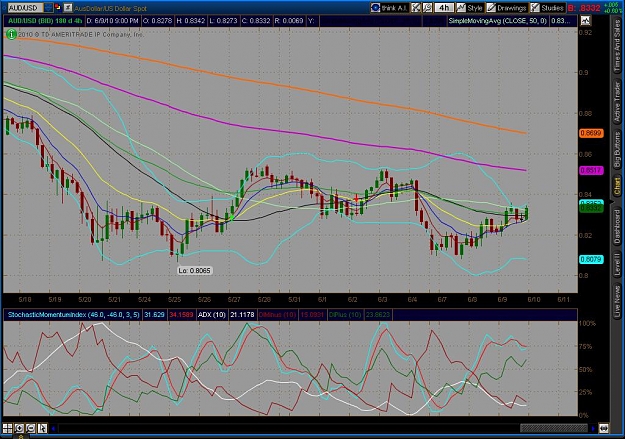Click the expand time axis icon bottom right
625x439 pixels.
coord(604,429)
